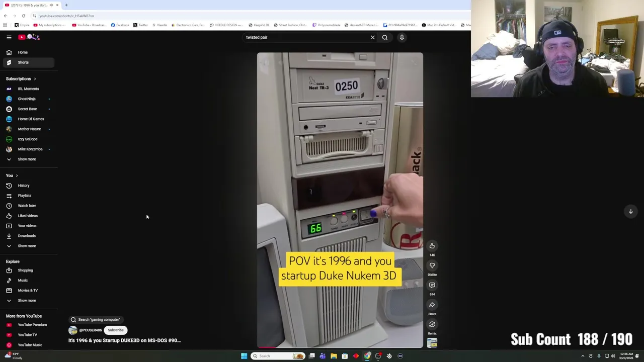
Task: Expand Show more under Subscriptions
Action: [29, 159]
